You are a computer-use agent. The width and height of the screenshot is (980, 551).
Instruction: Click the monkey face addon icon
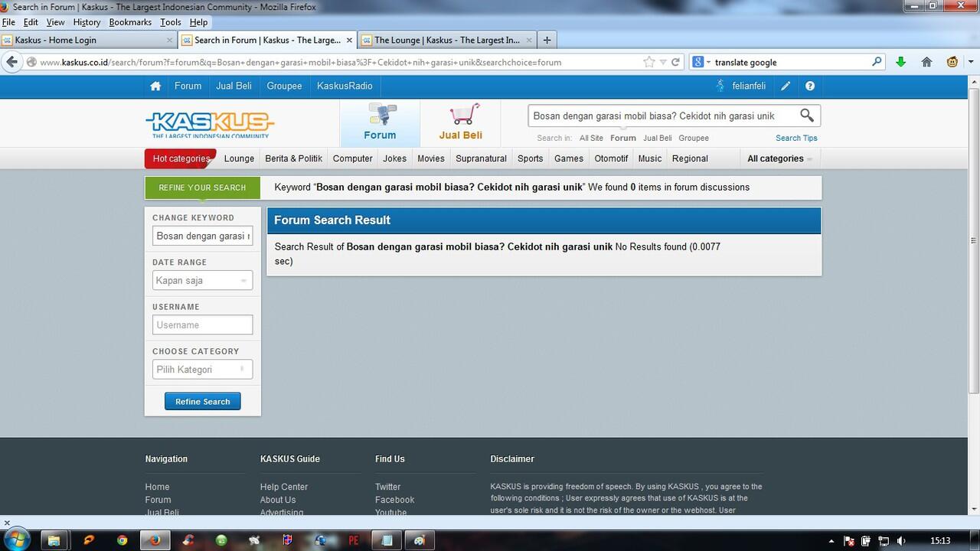pyautogui.click(x=952, y=62)
